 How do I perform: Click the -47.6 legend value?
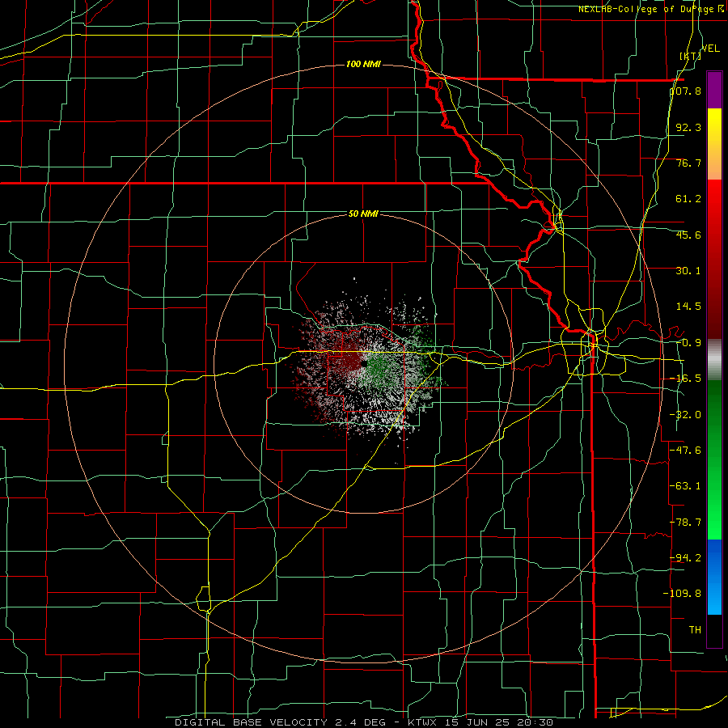click(685, 451)
